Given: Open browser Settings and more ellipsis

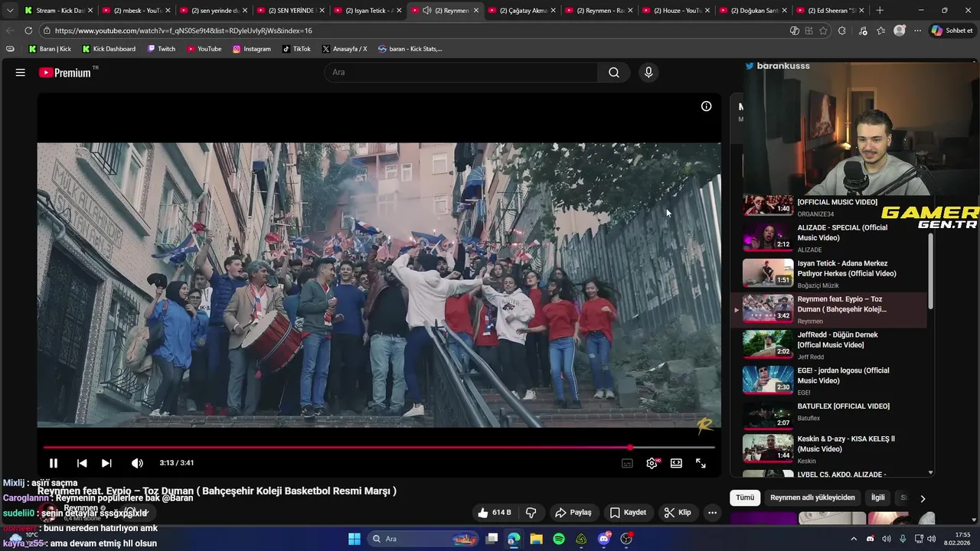Looking at the screenshot, I should [917, 31].
